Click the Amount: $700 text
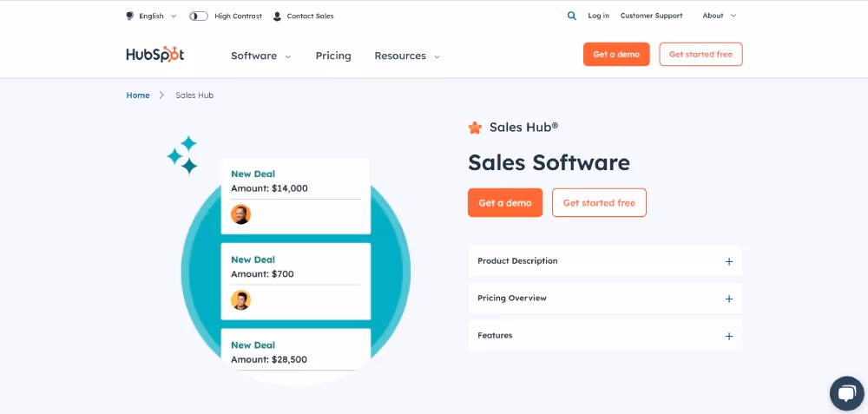The width and height of the screenshot is (868, 414). pos(262,274)
